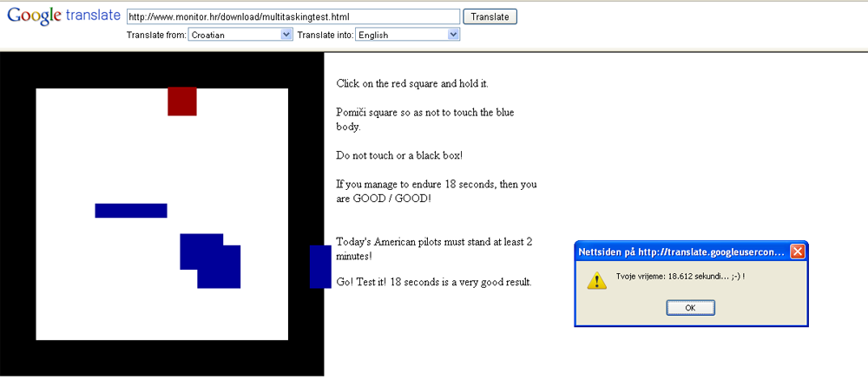Open the Translate from Croatian dropdown

coord(240,35)
